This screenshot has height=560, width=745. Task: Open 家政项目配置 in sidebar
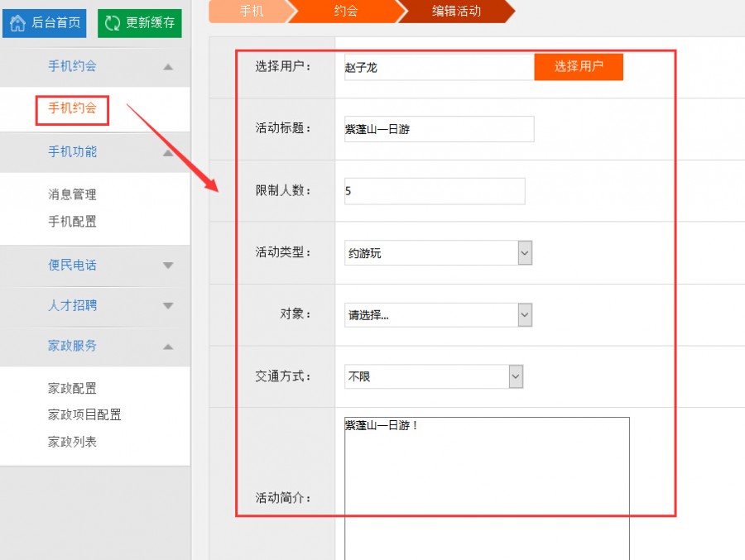coord(84,414)
